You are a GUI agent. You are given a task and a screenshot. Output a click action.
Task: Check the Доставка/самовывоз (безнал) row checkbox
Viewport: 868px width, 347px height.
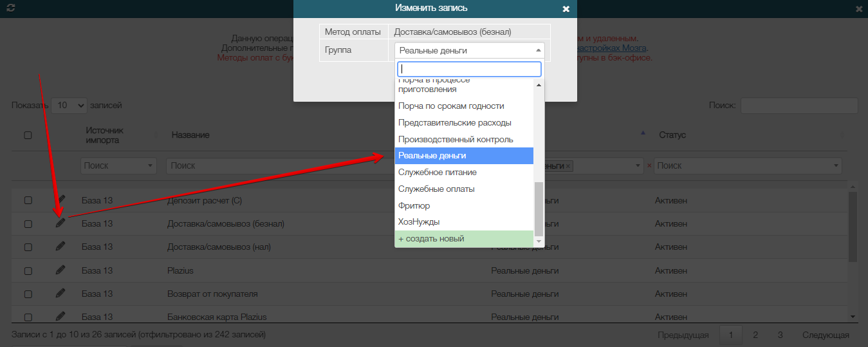[x=28, y=224]
